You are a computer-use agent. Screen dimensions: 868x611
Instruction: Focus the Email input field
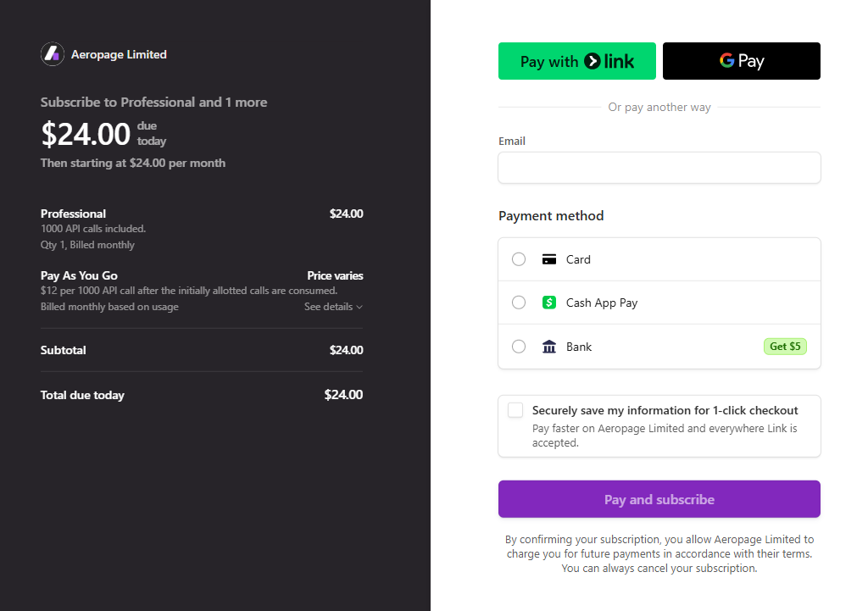(x=659, y=168)
